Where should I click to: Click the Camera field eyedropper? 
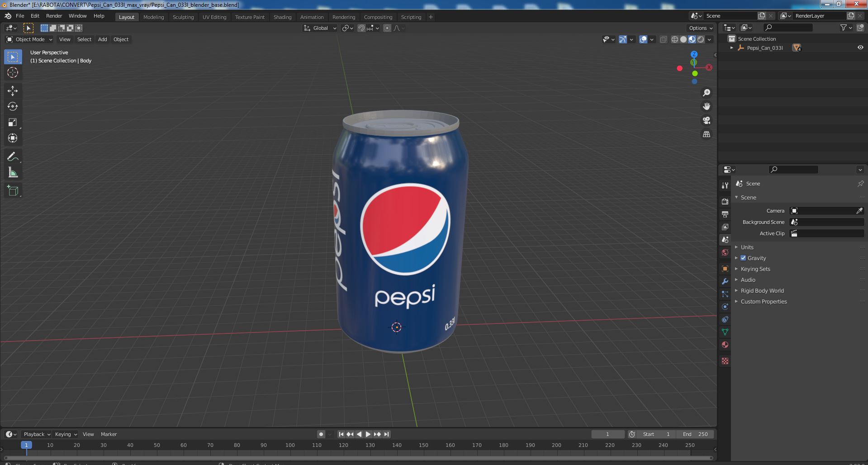point(859,211)
